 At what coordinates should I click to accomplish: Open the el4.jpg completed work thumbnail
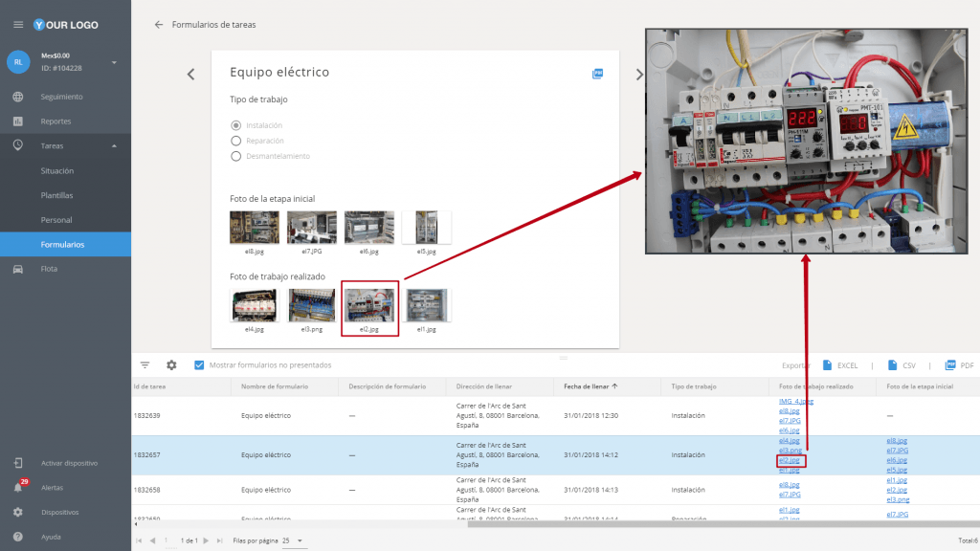pos(255,305)
